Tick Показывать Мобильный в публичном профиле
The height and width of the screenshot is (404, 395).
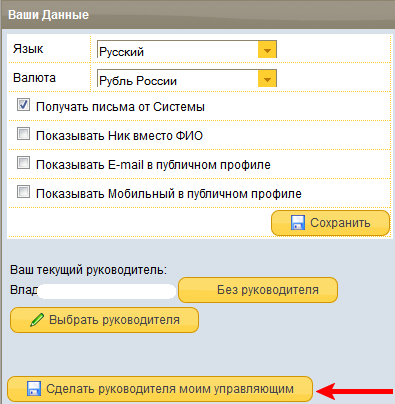coord(23,192)
